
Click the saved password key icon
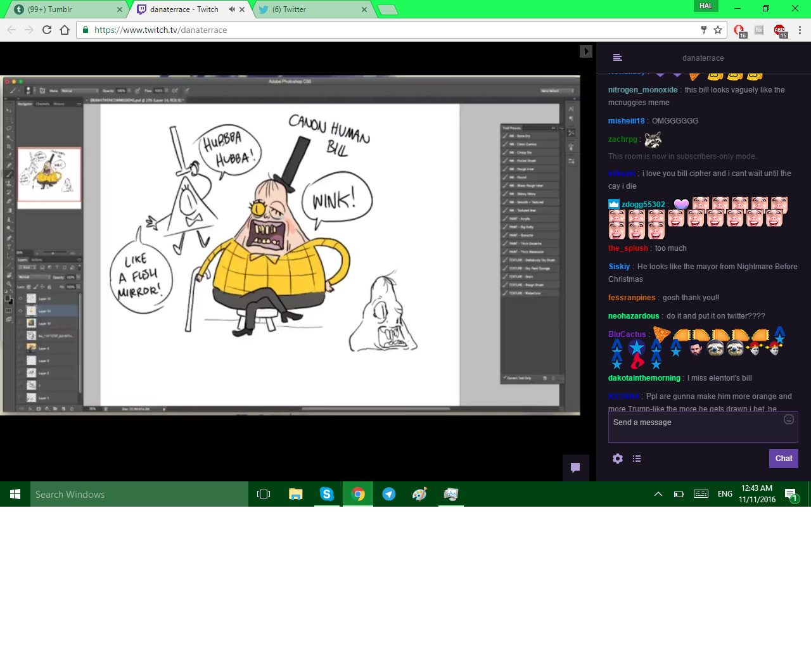(703, 30)
